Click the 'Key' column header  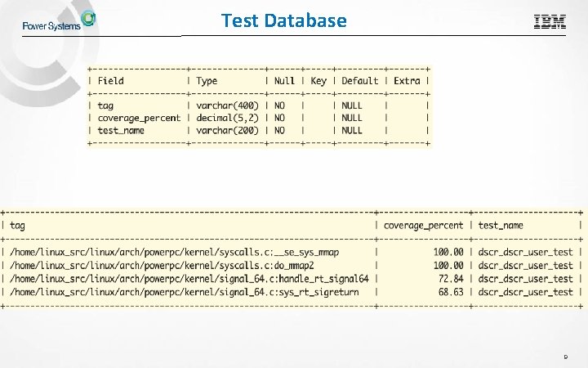[318, 81]
